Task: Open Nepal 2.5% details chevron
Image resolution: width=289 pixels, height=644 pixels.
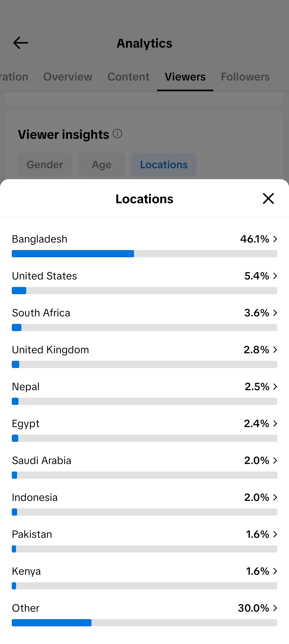Action: pos(275,386)
